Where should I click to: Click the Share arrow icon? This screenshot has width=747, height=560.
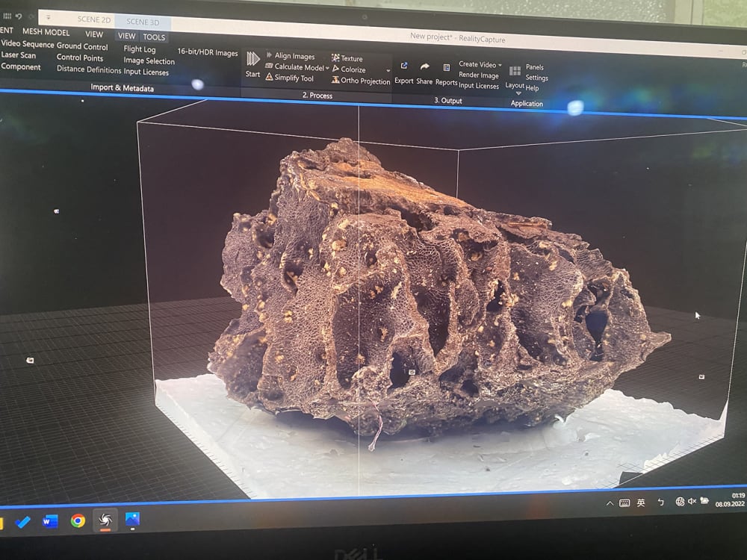[x=424, y=66]
